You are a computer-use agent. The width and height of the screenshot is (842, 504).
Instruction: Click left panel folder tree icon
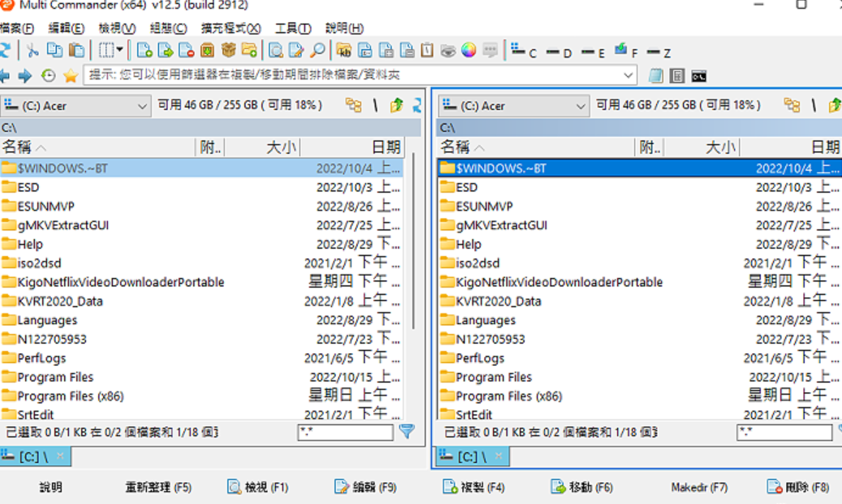point(353,105)
